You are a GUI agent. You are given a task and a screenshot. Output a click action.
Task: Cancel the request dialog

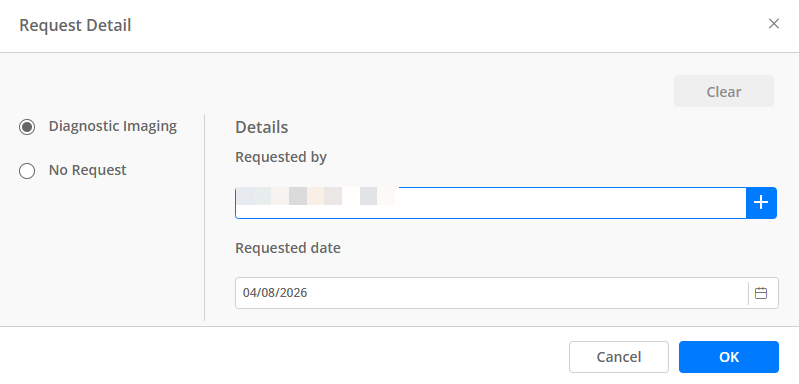click(x=619, y=357)
